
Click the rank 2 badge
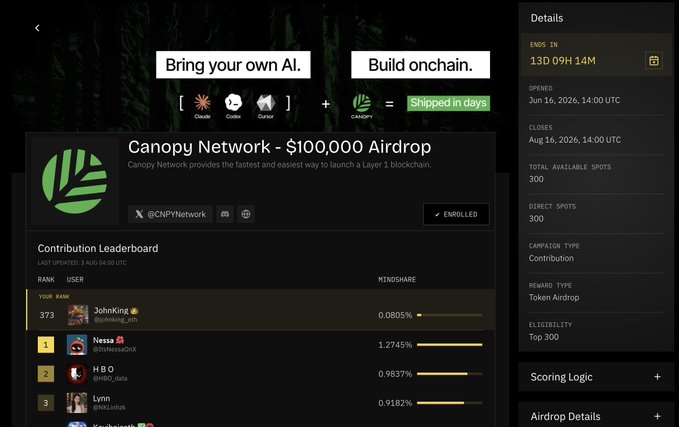pos(46,374)
